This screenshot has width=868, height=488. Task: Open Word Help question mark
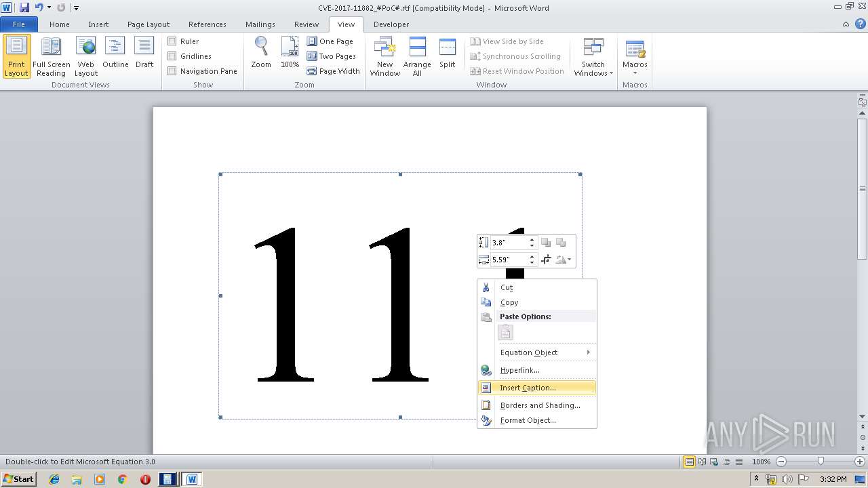coord(860,24)
